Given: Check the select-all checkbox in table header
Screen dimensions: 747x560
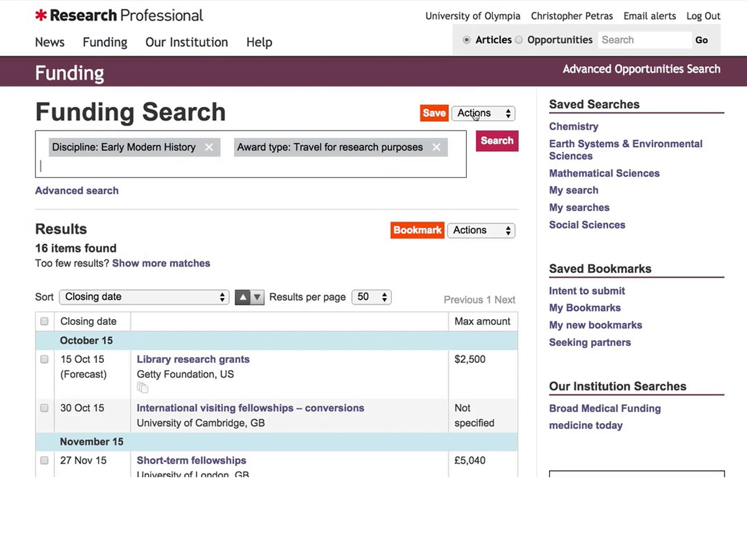Looking at the screenshot, I should coord(44,322).
